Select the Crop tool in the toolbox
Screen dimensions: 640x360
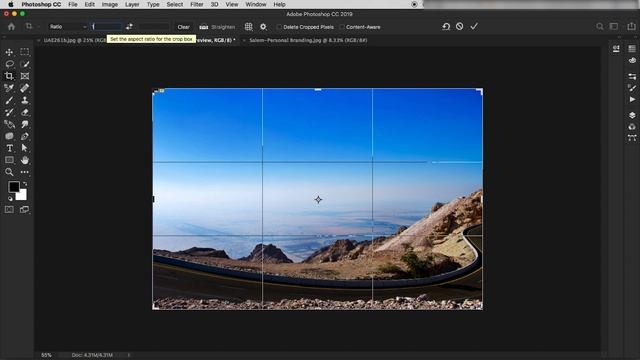(x=9, y=76)
